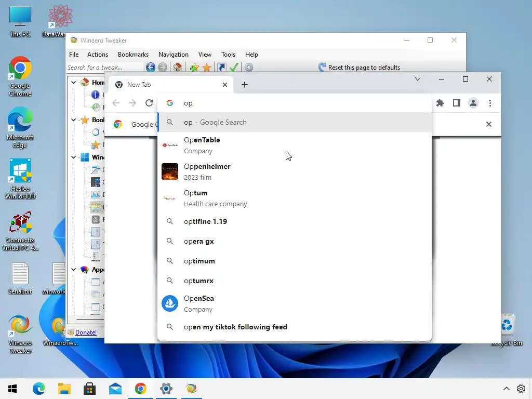Open a new tab with plus button
The image size is (532, 399).
point(245,85)
